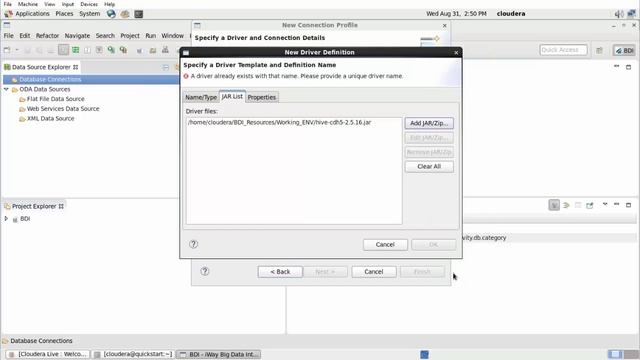Click the Data Source Explorer view icon
640x360 pixels.
point(7,67)
